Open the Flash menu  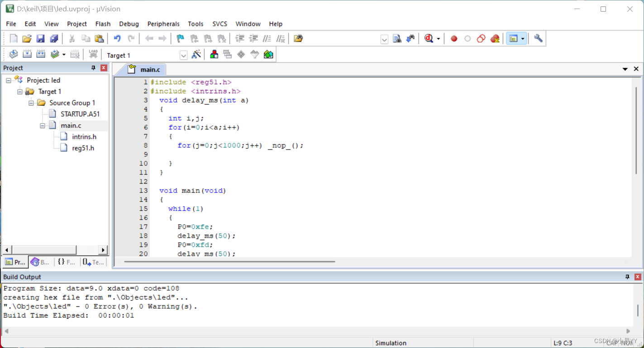[103, 24]
